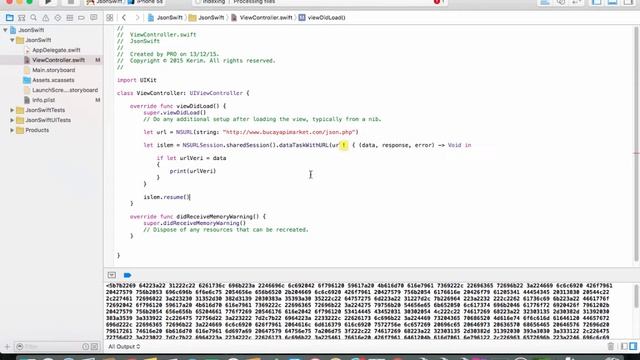Open the related items grid icon

pyautogui.click(x=109, y=18)
